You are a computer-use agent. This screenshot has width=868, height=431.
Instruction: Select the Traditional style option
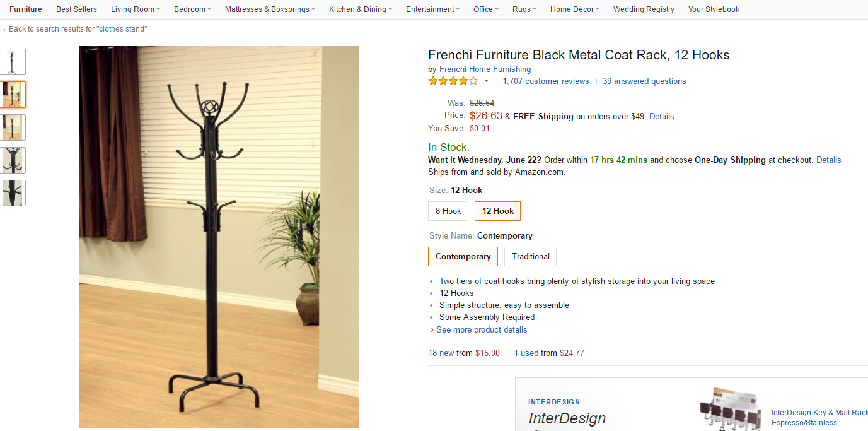(531, 256)
